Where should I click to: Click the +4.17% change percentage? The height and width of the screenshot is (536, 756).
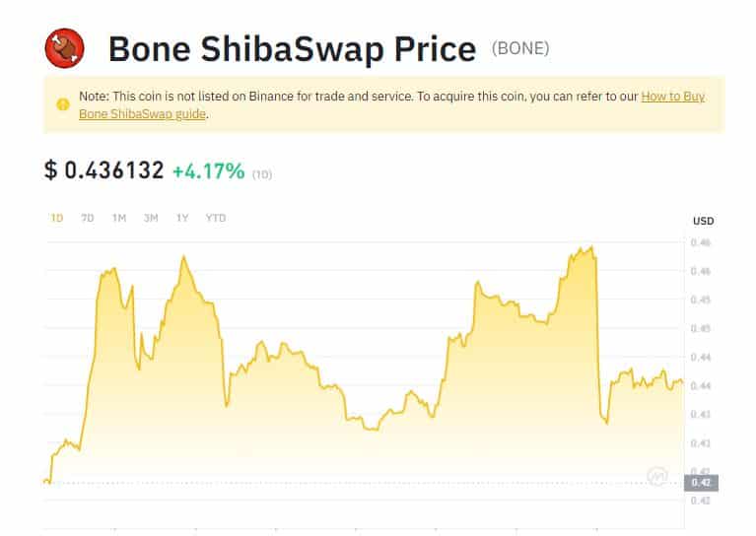pos(209,171)
